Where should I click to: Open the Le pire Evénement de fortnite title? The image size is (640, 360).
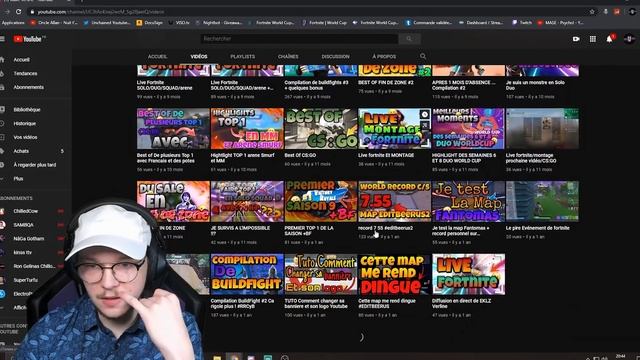click(x=537, y=228)
